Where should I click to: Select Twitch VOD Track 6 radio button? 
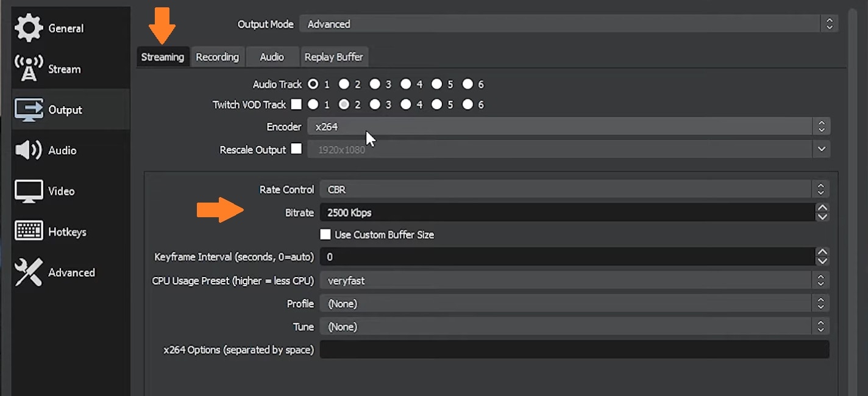468,104
